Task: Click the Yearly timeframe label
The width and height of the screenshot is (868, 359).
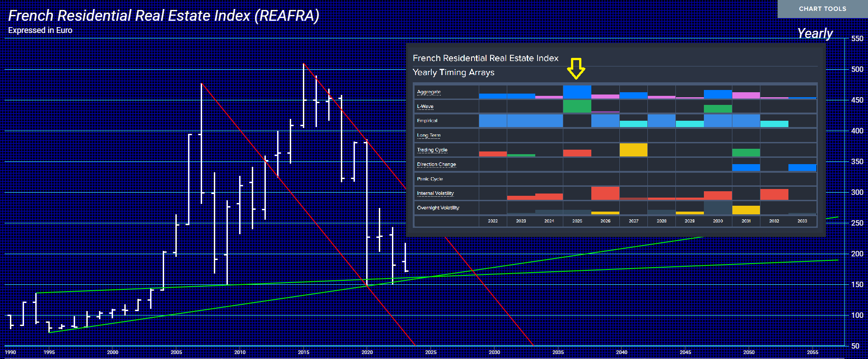Action: [815, 33]
